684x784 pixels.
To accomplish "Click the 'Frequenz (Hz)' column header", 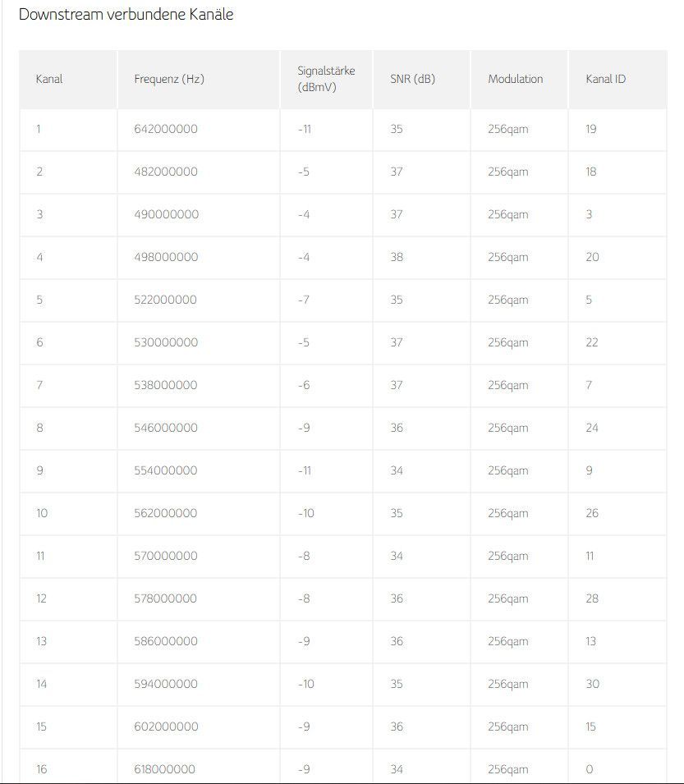I will [x=169, y=79].
